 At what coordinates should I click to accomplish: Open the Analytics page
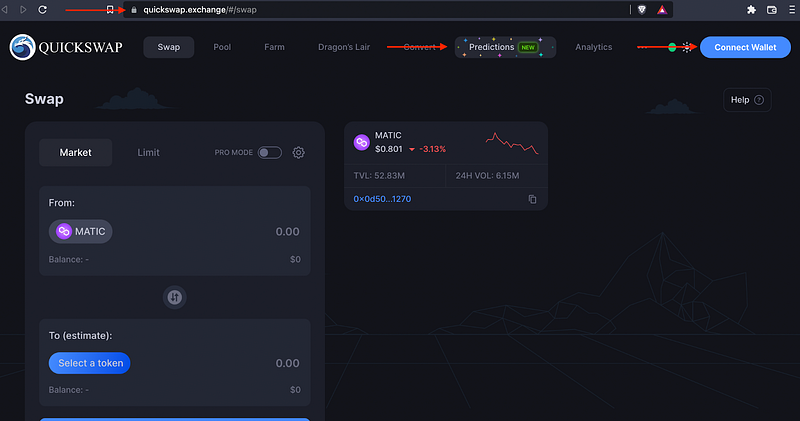tap(593, 47)
